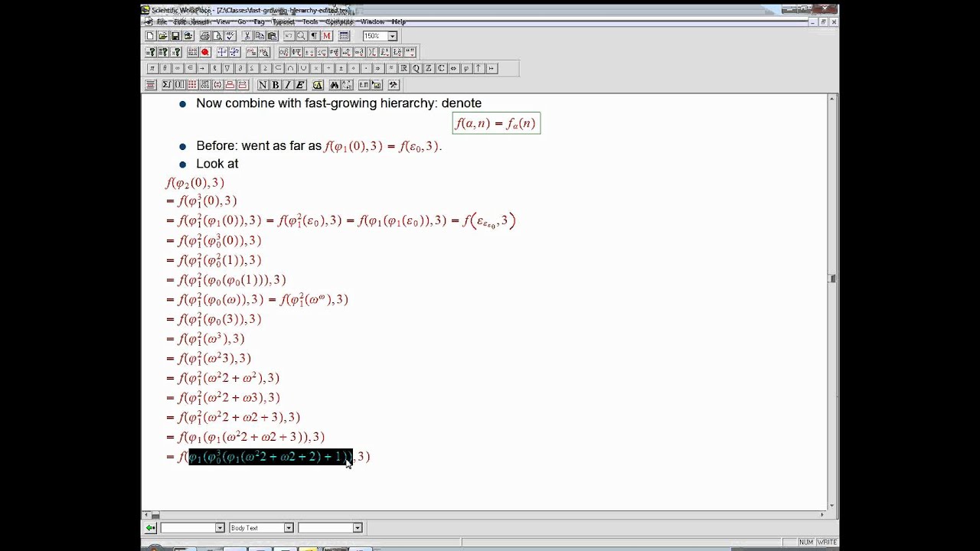Insert the blackboard Z integers symbol
Viewport: 980px width, 551px height.
tap(429, 68)
